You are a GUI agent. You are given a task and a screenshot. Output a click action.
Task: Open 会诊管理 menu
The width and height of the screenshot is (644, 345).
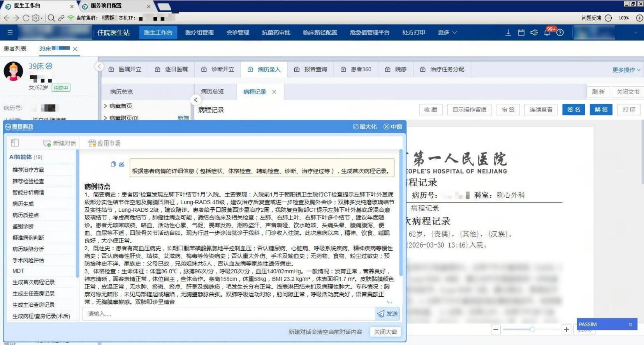238,32
